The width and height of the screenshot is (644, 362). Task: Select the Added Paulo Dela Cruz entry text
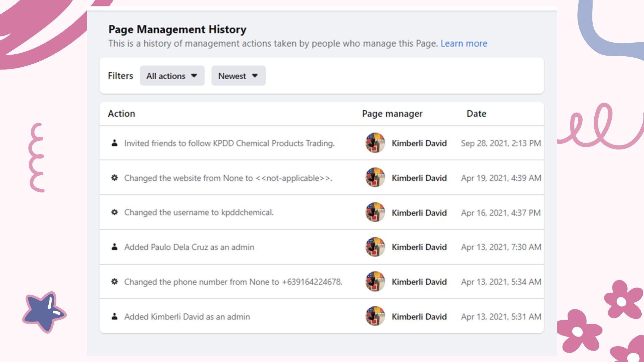click(189, 247)
